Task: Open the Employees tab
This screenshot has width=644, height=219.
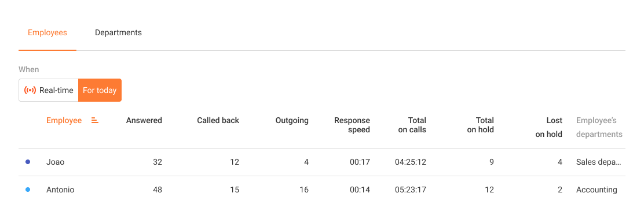Action: tap(47, 33)
